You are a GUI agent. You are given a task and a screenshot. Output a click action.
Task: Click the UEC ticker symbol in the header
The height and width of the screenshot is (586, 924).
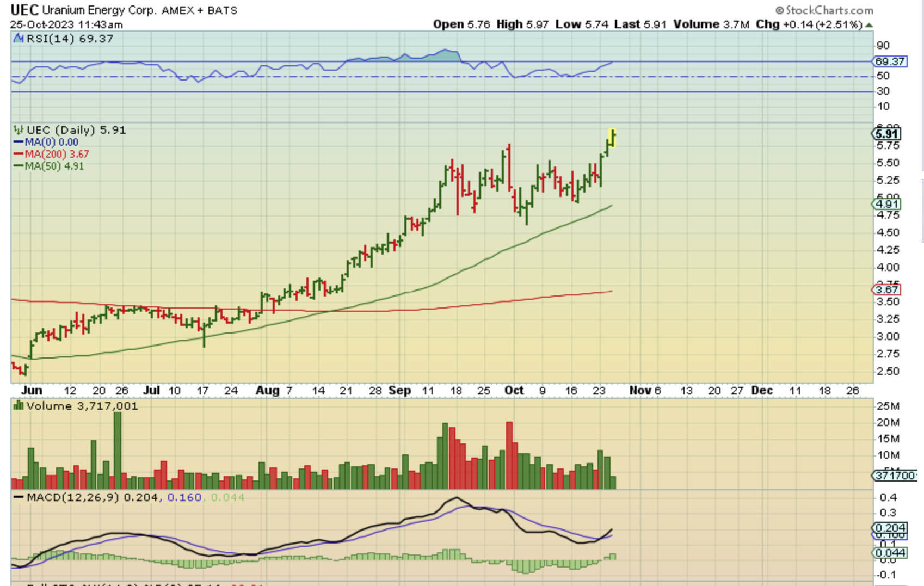click(24, 10)
